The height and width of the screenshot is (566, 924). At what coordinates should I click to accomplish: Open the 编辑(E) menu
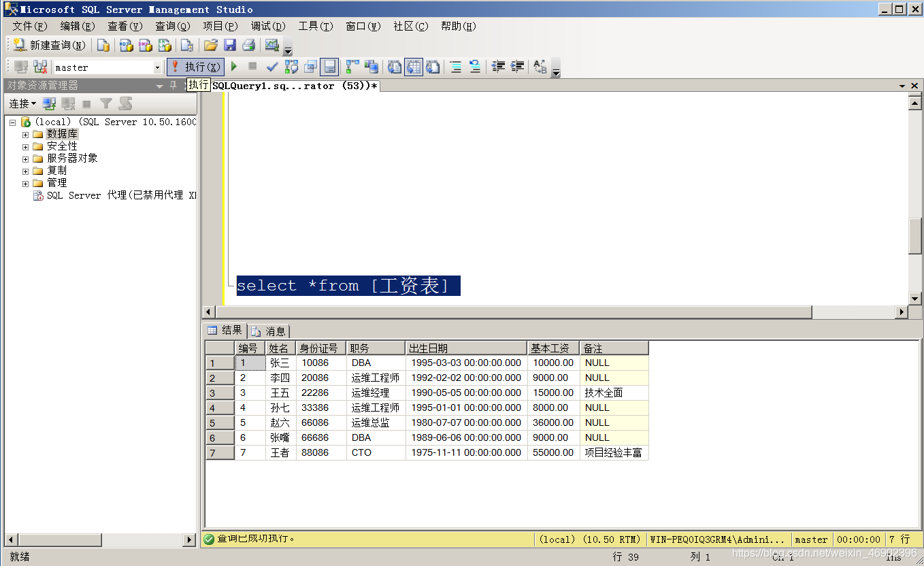pos(78,26)
